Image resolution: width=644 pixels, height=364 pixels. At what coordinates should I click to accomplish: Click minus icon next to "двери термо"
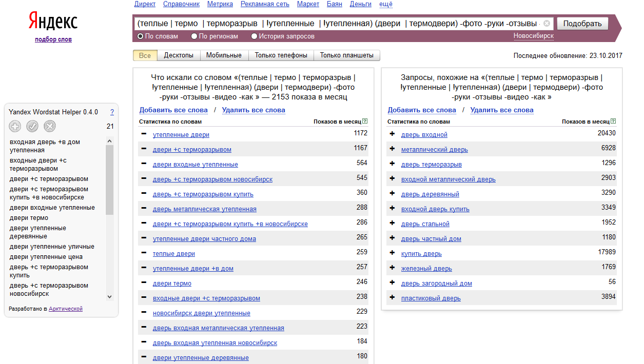[144, 283]
